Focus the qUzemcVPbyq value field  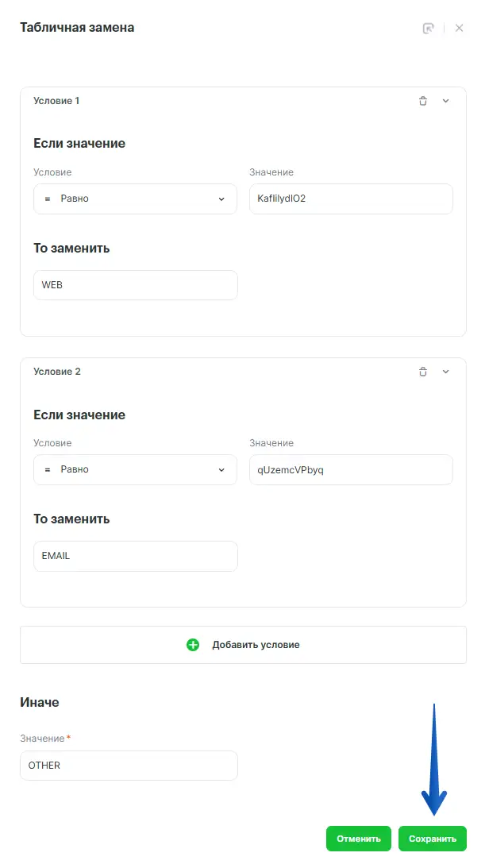[350, 470]
